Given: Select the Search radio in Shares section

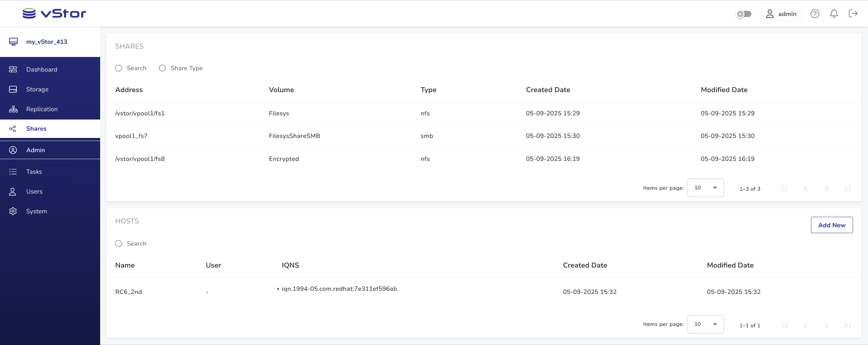Looking at the screenshot, I should (x=119, y=68).
